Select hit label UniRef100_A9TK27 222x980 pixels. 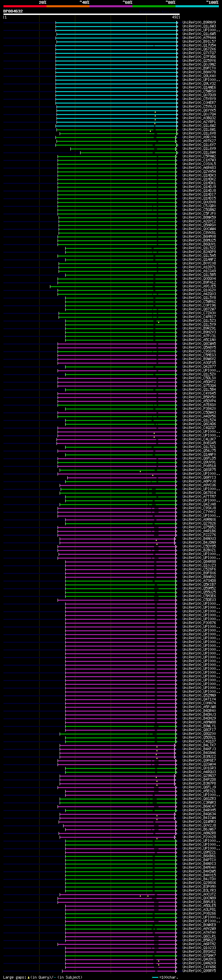coord(199,141)
